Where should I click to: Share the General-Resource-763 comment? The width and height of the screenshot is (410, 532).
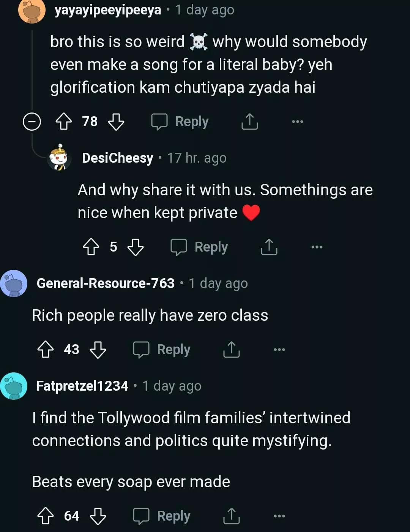coord(232,350)
